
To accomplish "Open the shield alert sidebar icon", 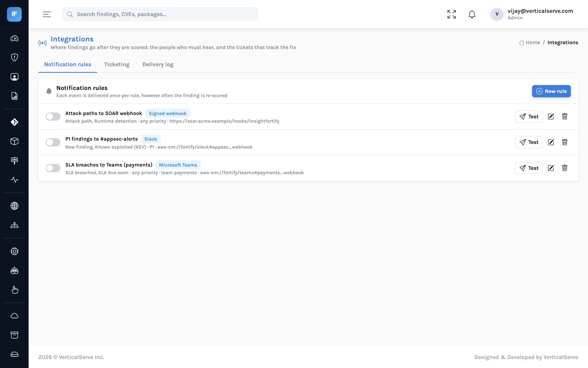I will (x=14, y=58).
